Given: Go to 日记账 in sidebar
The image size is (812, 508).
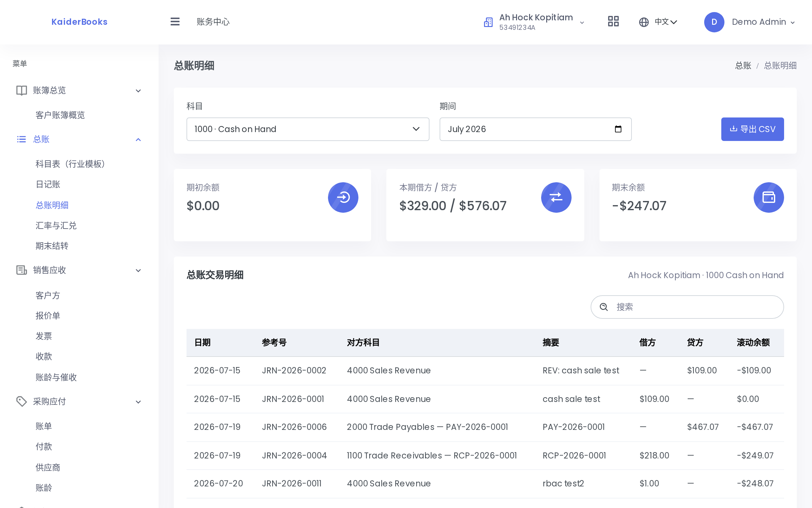Looking at the screenshot, I should point(48,184).
